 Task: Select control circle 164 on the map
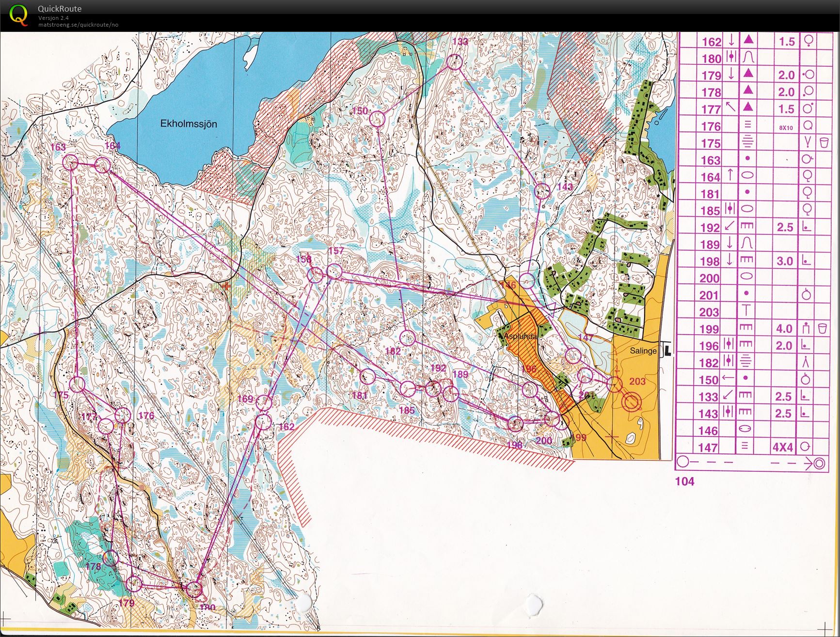tap(102, 165)
